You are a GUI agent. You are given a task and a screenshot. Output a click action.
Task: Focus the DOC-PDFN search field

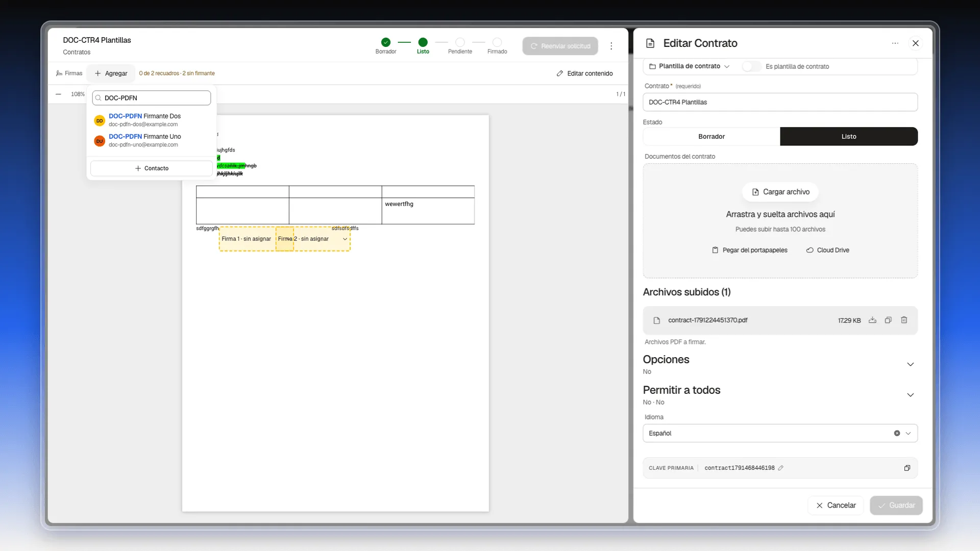click(152, 98)
